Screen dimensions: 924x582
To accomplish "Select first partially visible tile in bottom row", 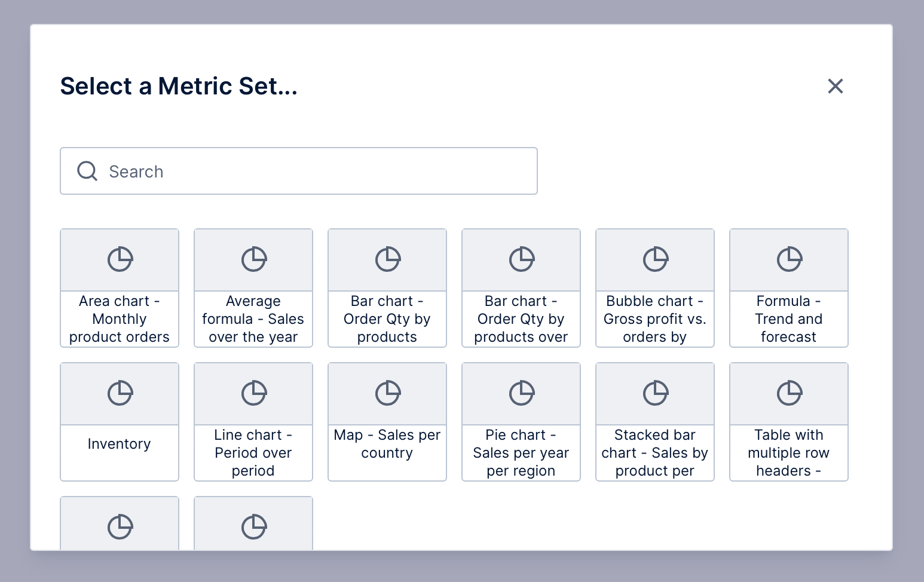I will 120,523.
